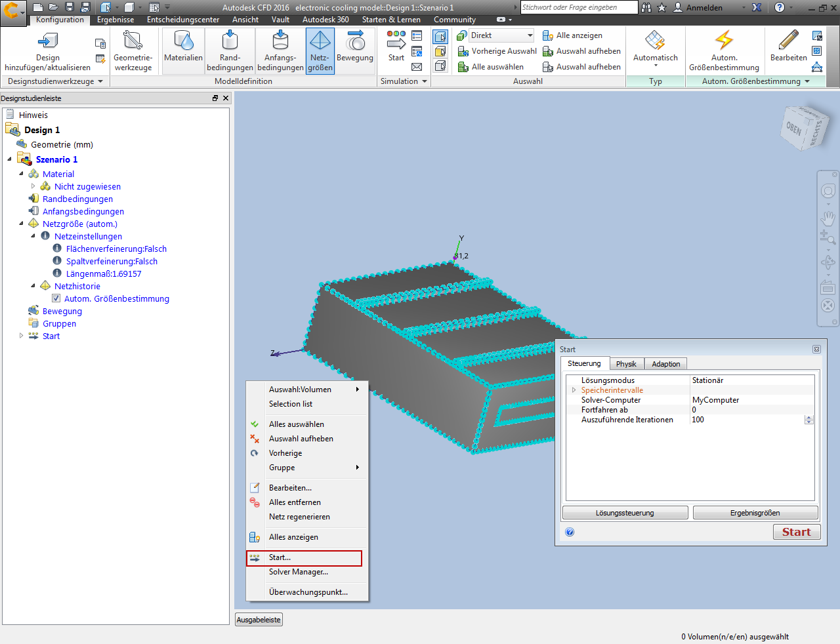Screen dimensions: 840x644
Task: Click the ViewCube OBEN face
Action: [x=794, y=128]
